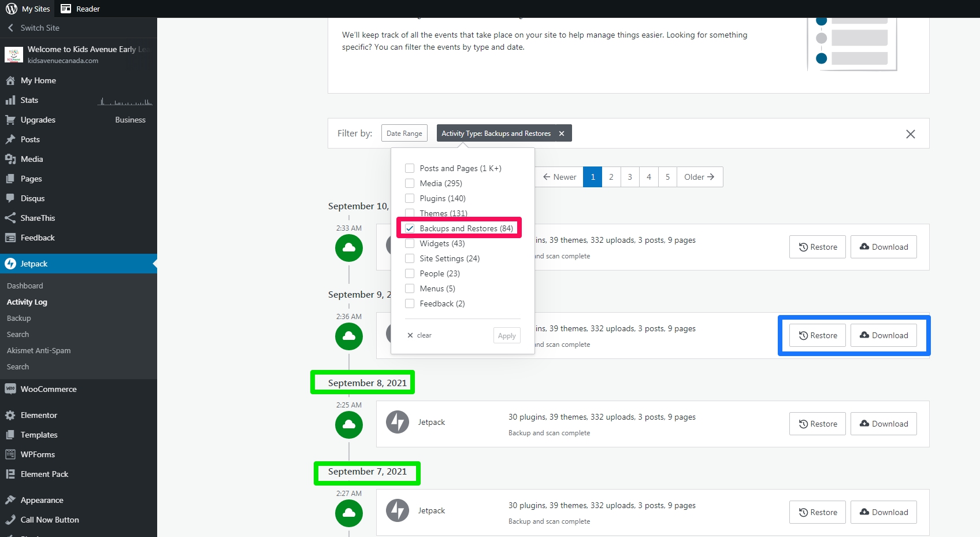Open the Reader from top bar
980x537 pixels.
80,9
